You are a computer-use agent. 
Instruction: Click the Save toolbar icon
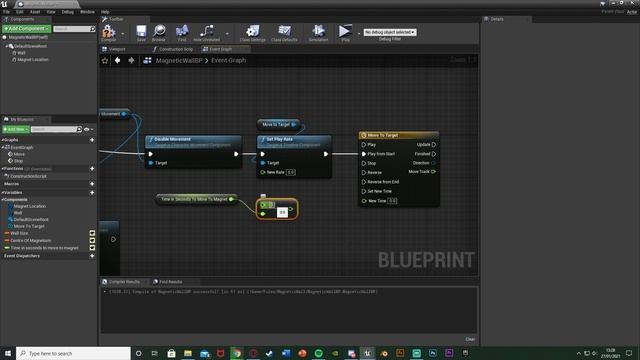tap(141, 31)
